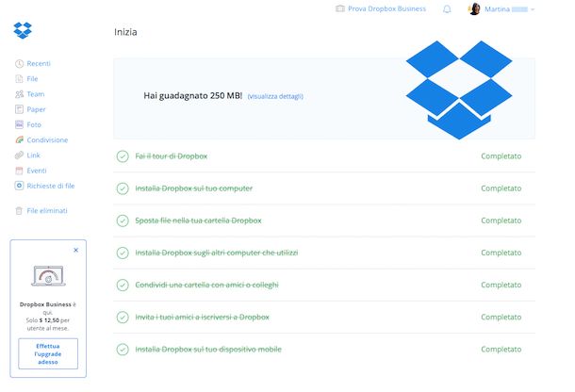This screenshot has height=392, width=575.
Task: Click the Dropbox logo in the sidebar
Action: [24, 30]
